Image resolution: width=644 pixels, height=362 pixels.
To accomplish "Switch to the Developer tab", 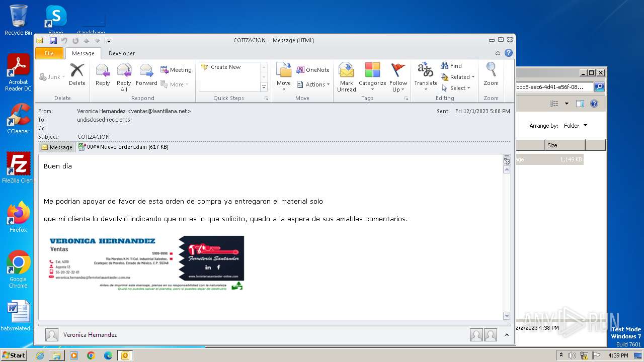I will click(x=122, y=53).
